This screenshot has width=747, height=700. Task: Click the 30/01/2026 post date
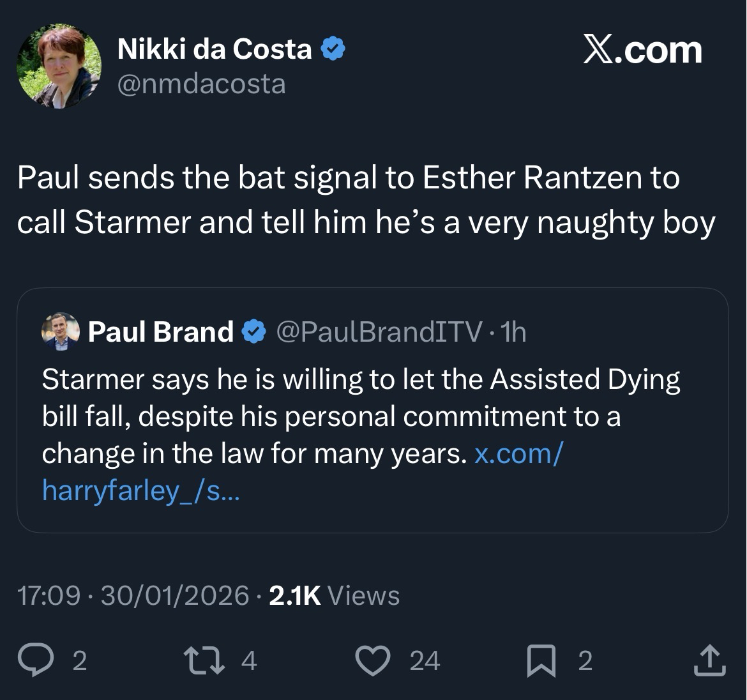(174, 595)
